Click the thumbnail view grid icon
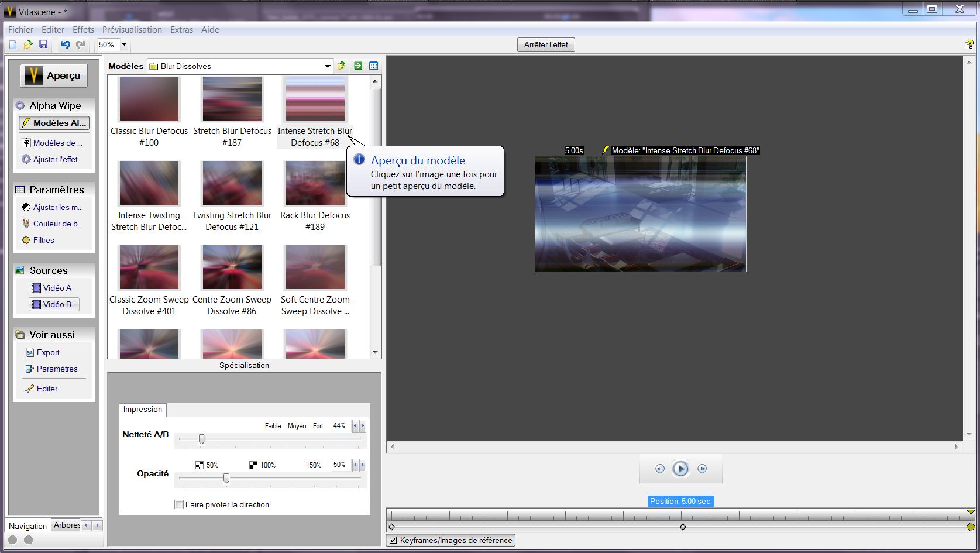The height and width of the screenshot is (553, 980). (373, 66)
